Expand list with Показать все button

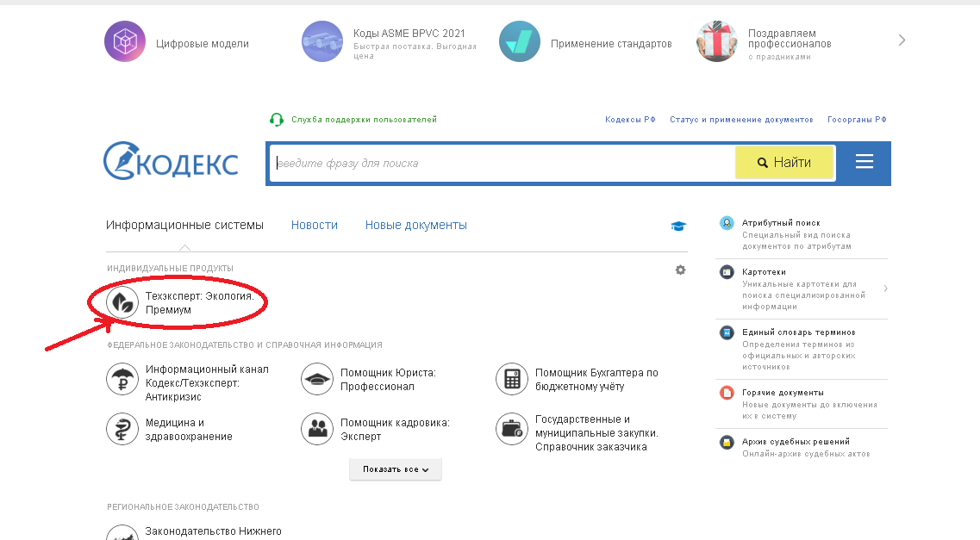pos(396,469)
